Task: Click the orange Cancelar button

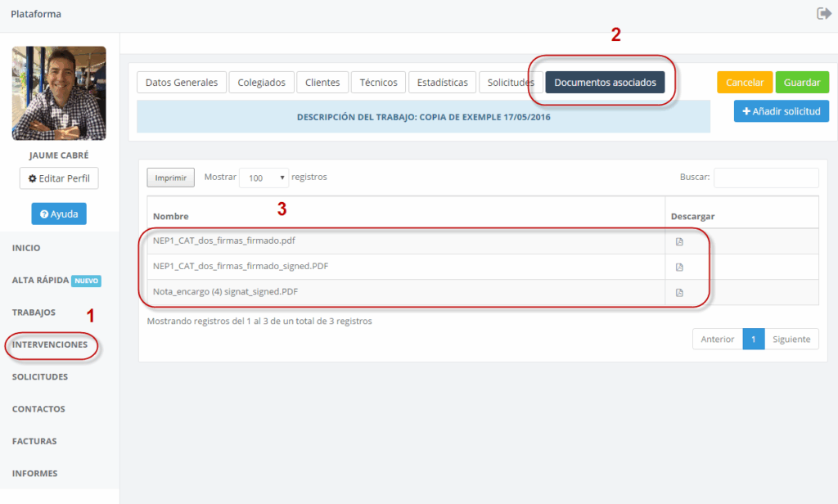Action: tap(745, 83)
